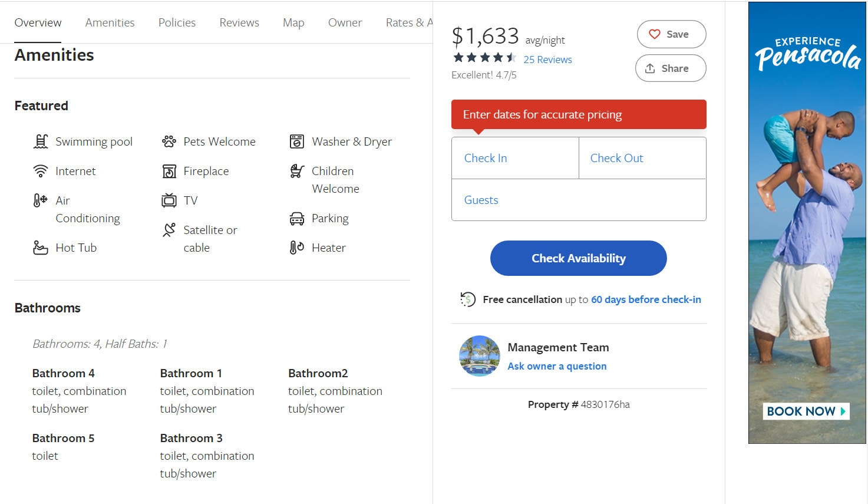868x504 pixels.
Task: Switch to the Policies tab
Action: [177, 22]
